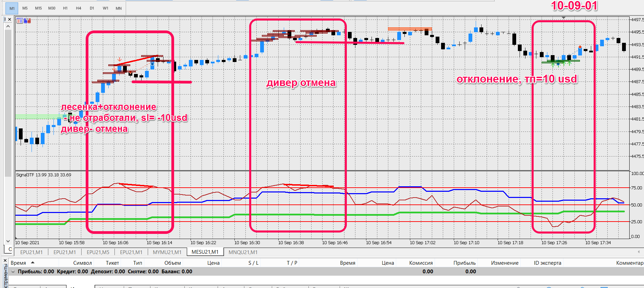Screen dimensions: 644x288
Task: Click the Инструменты vertical panel label
Action: pos(5,277)
